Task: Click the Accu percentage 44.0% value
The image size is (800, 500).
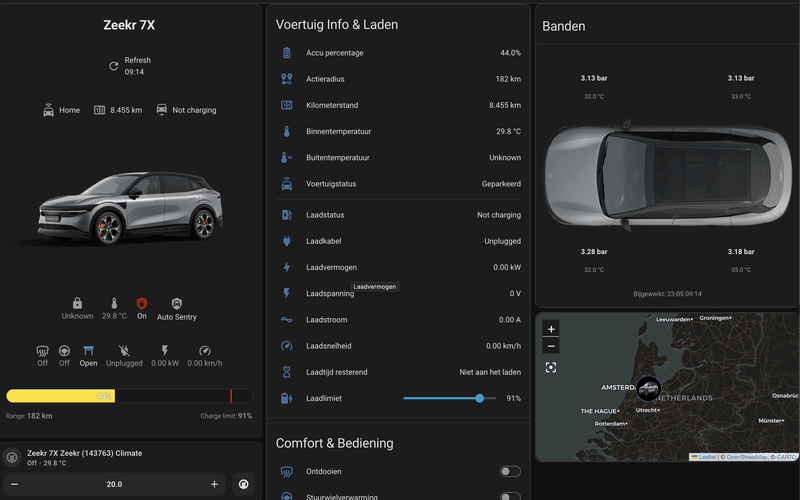Action: point(510,53)
